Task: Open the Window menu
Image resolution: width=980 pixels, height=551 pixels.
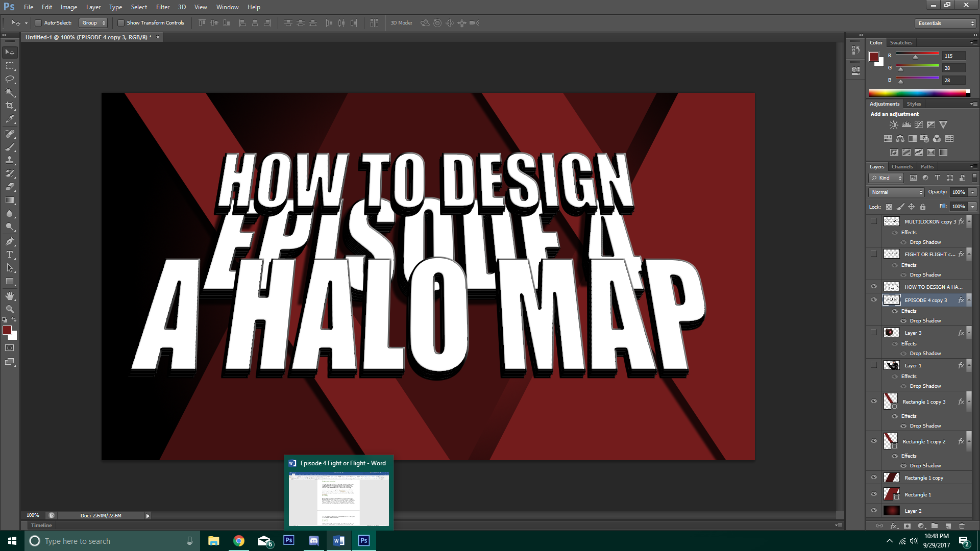Action: [227, 7]
